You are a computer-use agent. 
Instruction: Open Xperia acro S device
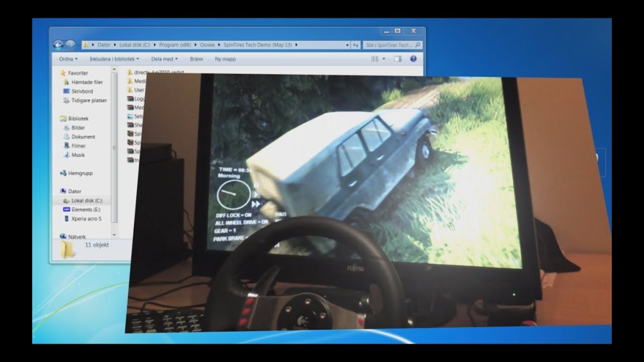pyautogui.click(x=86, y=219)
